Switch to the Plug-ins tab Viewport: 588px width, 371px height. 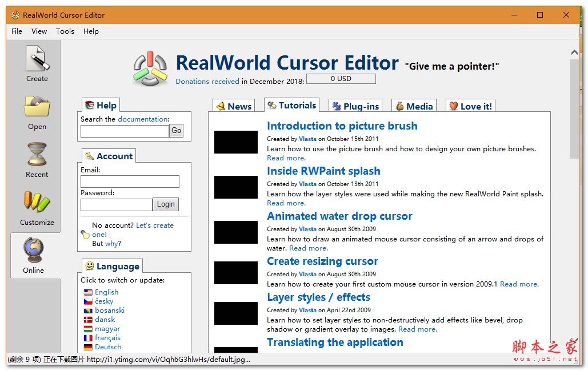point(355,106)
